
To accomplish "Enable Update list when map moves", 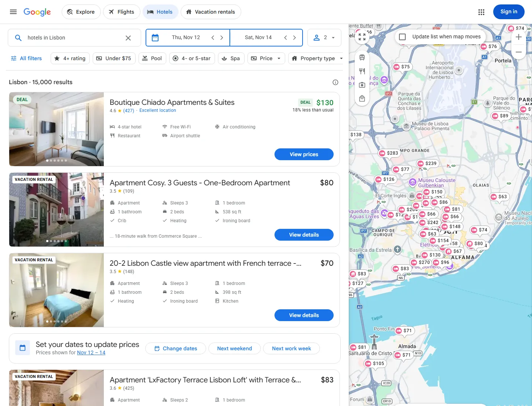I will click(x=403, y=37).
